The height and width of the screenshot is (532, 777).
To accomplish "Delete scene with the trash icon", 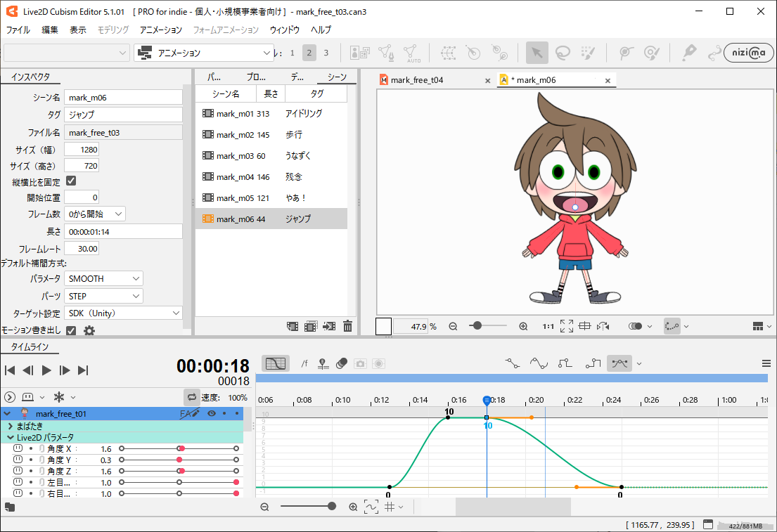I will pos(347,326).
